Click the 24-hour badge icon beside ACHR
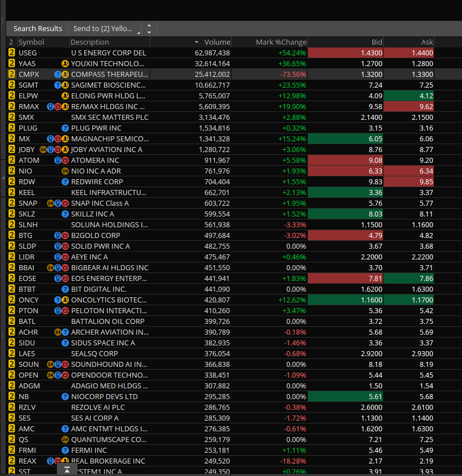 [58, 332]
